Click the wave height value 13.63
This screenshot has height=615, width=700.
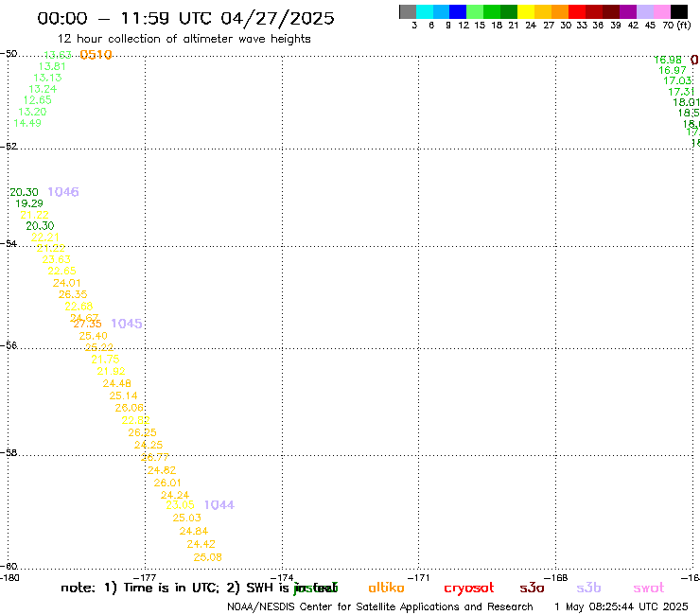coord(58,55)
